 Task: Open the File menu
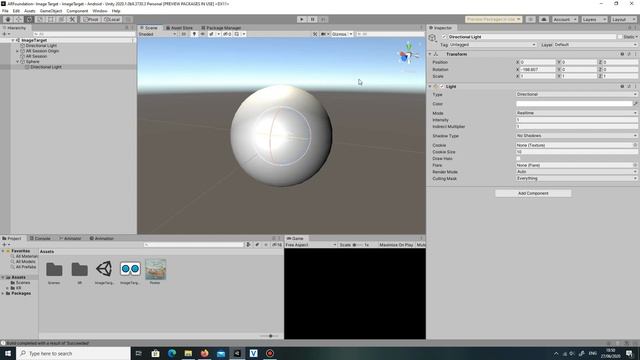[x=5, y=11]
